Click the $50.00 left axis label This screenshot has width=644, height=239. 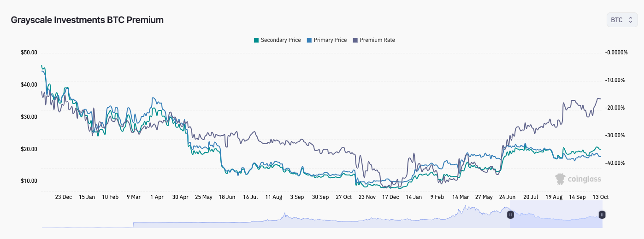29,52
